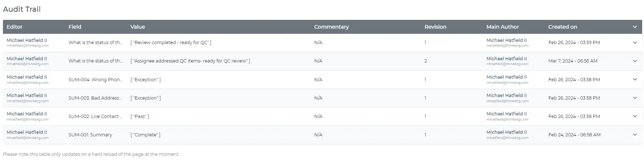
Task: Expand the "Assignee addressed QC items" row chevron
Action: click(634, 61)
